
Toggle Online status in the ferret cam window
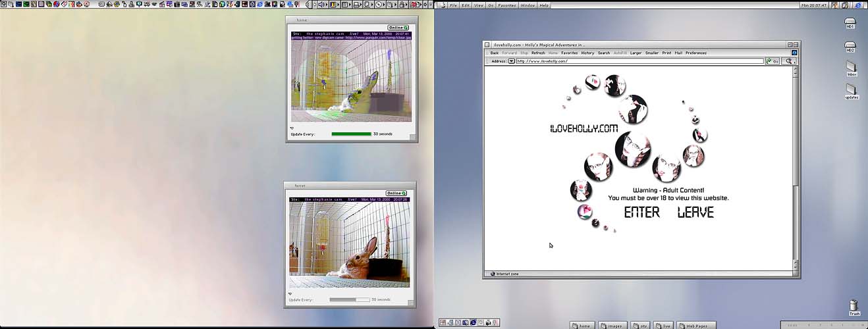point(396,193)
